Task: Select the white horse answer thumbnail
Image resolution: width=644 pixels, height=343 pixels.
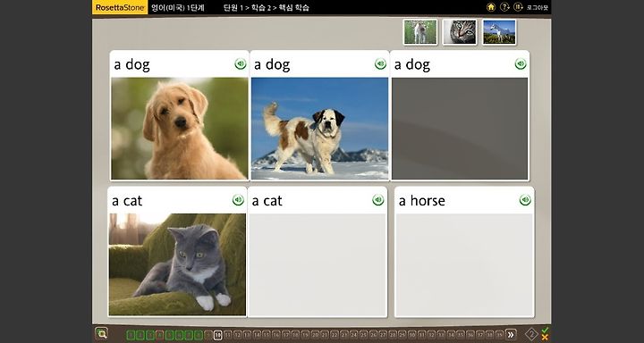Action: [x=499, y=32]
